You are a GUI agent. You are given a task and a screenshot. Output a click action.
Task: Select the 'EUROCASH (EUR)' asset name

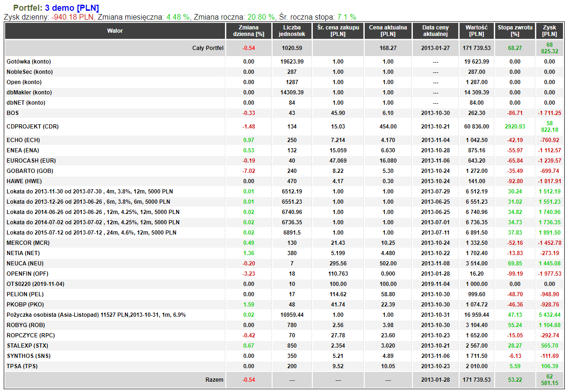[x=30, y=161]
